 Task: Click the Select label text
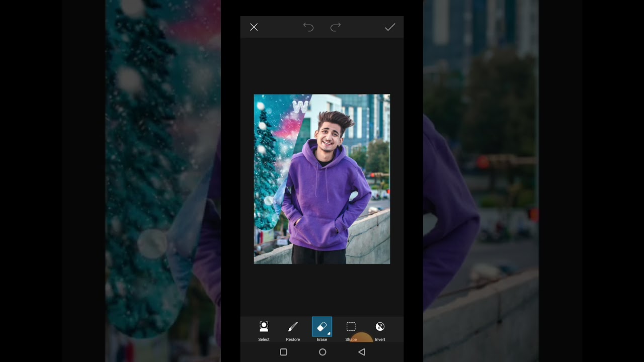point(264,340)
